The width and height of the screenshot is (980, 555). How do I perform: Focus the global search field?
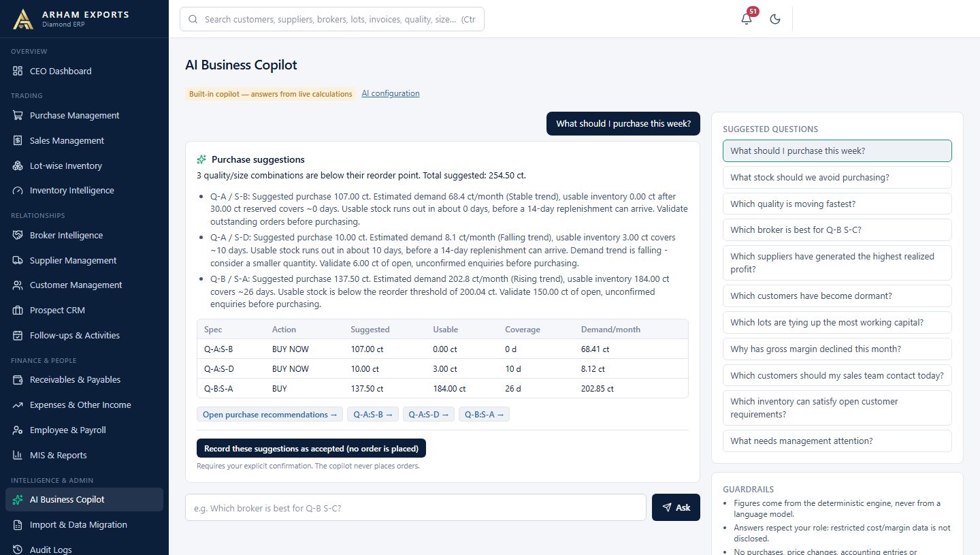332,19
